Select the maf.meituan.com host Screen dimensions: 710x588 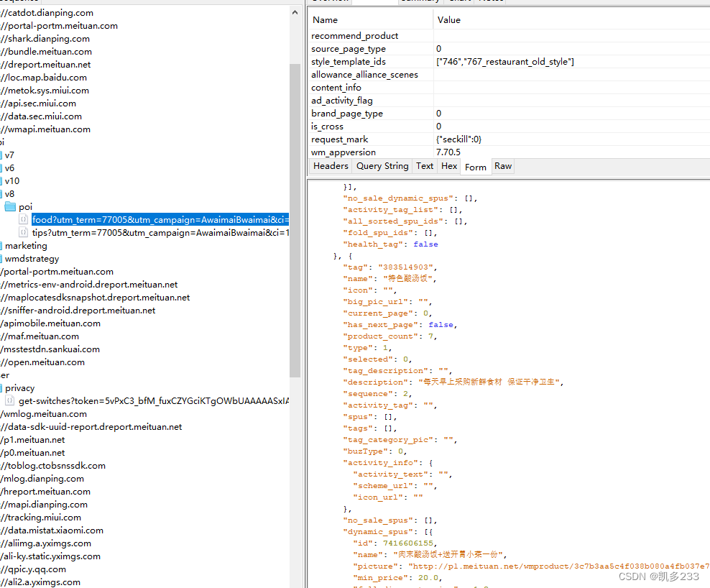[40, 336]
